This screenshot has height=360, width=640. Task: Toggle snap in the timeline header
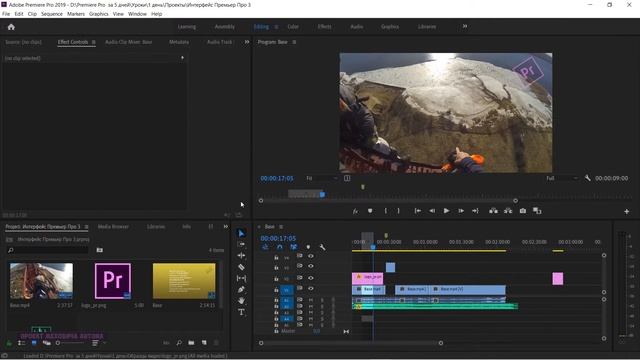[x=280, y=247]
